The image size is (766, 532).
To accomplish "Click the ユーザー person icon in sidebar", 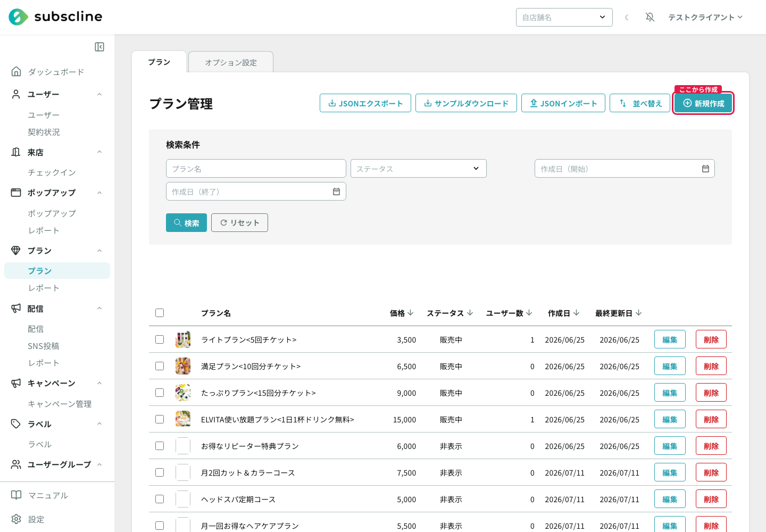I will [x=16, y=94].
